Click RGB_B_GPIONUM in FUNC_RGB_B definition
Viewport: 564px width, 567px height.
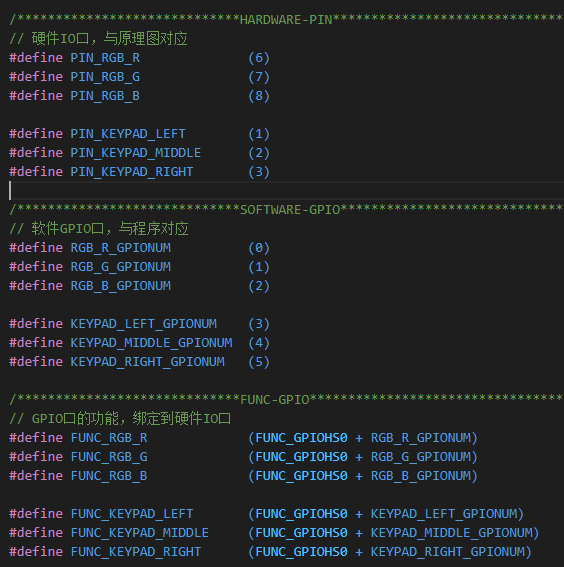click(421, 476)
